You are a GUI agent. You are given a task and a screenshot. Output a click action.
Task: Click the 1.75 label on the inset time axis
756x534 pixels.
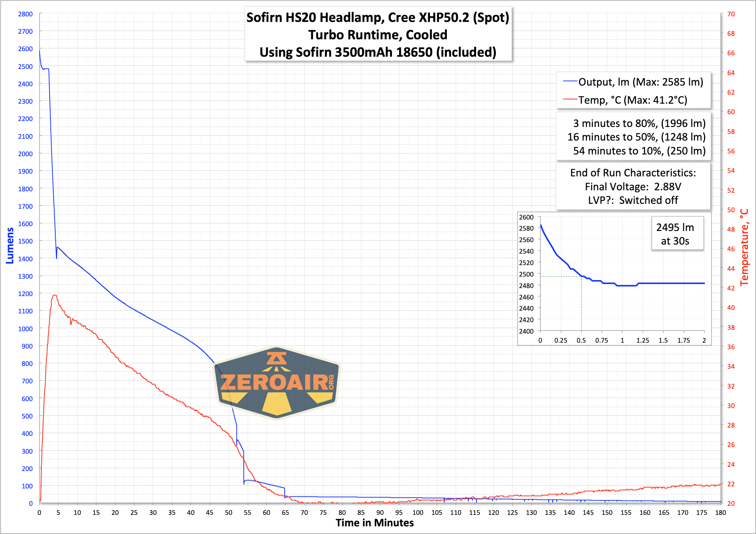pyautogui.click(x=684, y=340)
